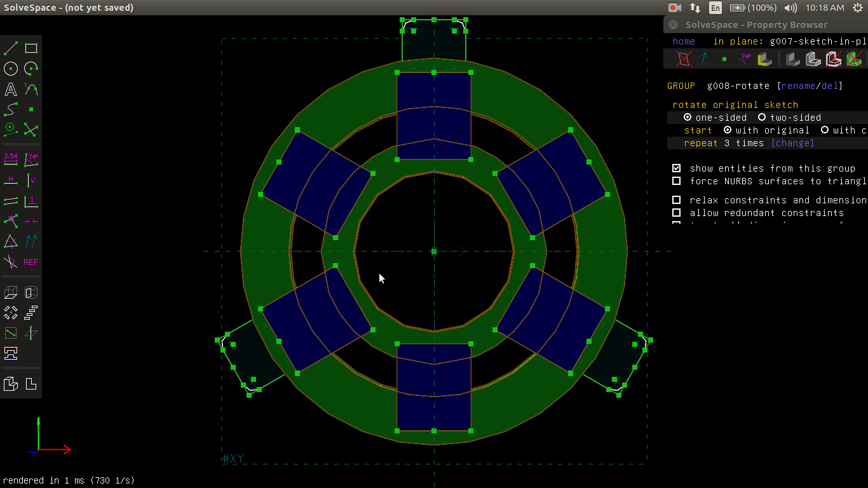This screenshot has height=488, width=868.
Task: Select the arc of a circle tool
Action: point(31,69)
